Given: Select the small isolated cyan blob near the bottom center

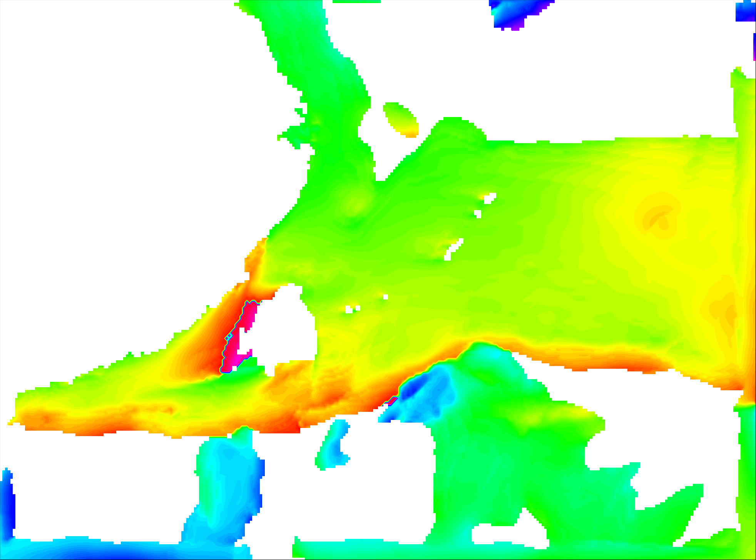Looking at the screenshot, I should click(333, 445).
